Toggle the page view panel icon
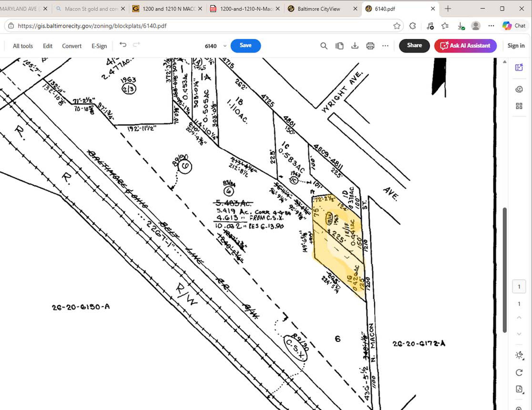532x410 pixels. click(339, 46)
